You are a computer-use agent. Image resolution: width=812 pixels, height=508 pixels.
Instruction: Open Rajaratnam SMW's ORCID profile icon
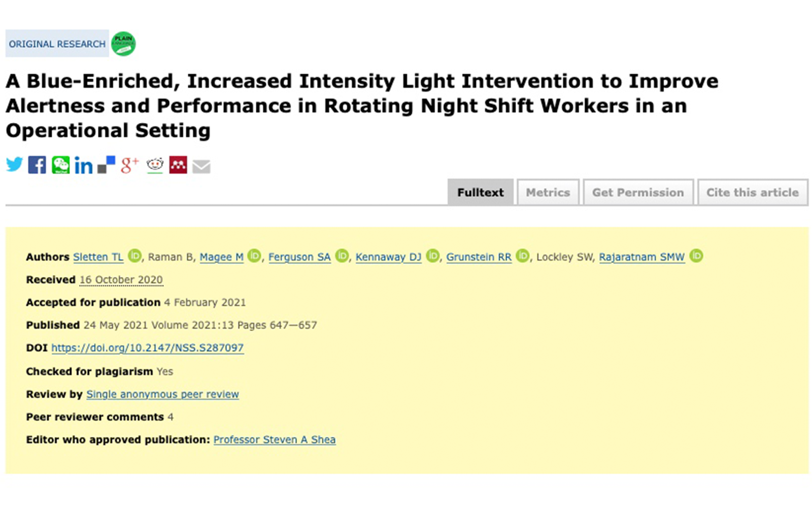696,257
